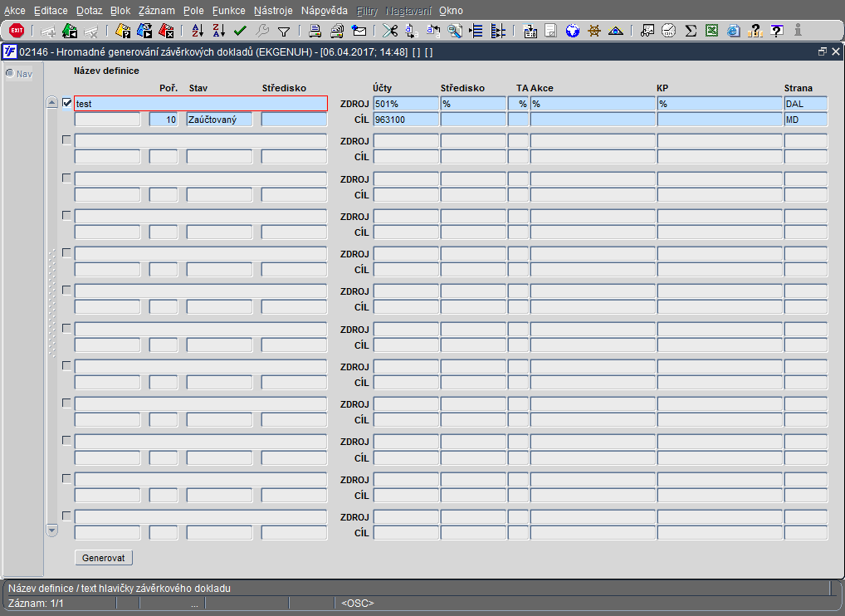Click the round clock icon
Viewport: 845px width, 616px height.
click(668, 32)
